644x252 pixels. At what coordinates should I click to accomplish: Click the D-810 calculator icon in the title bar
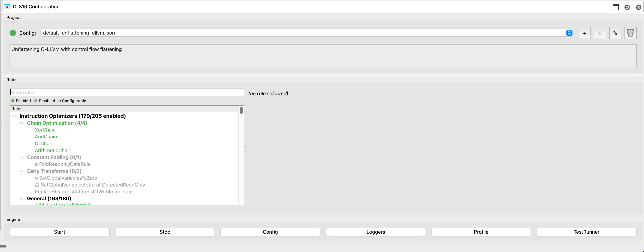coord(7,6)
